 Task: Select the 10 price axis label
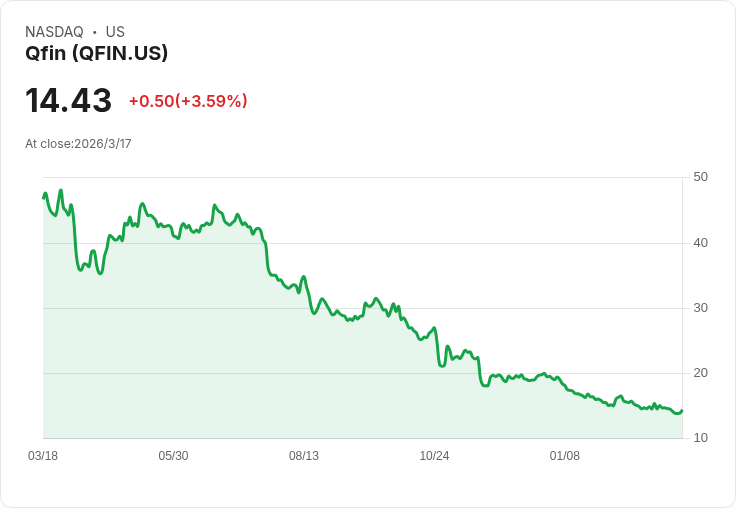700,438
